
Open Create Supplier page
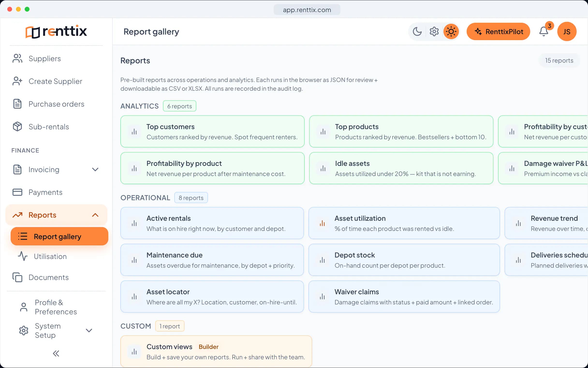pyautogui.click(x=56, y=81)
